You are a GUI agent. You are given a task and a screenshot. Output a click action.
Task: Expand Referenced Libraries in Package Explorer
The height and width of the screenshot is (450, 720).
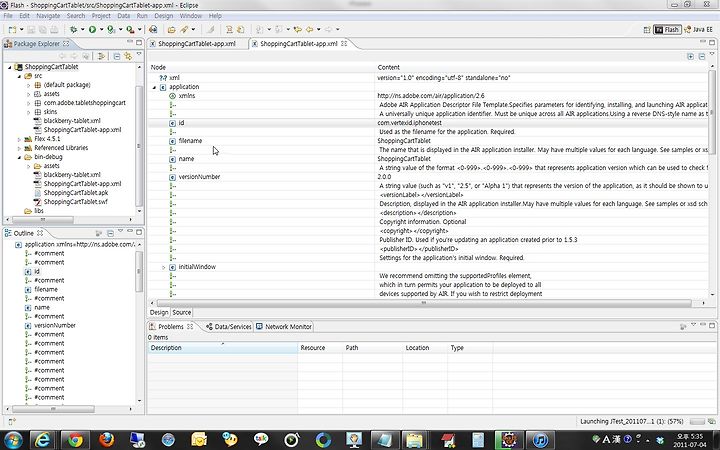tap(19, 148)
